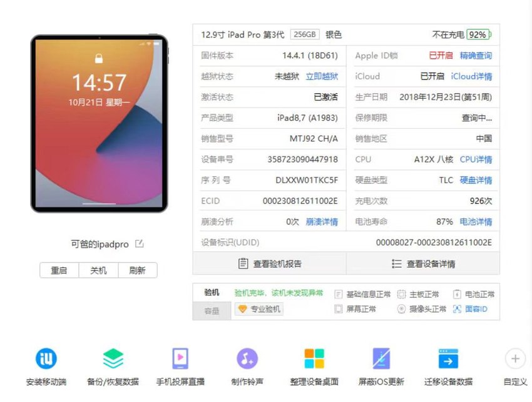Click the 刷新 refresh button
The image size is (532, 402).
(138, 271)
